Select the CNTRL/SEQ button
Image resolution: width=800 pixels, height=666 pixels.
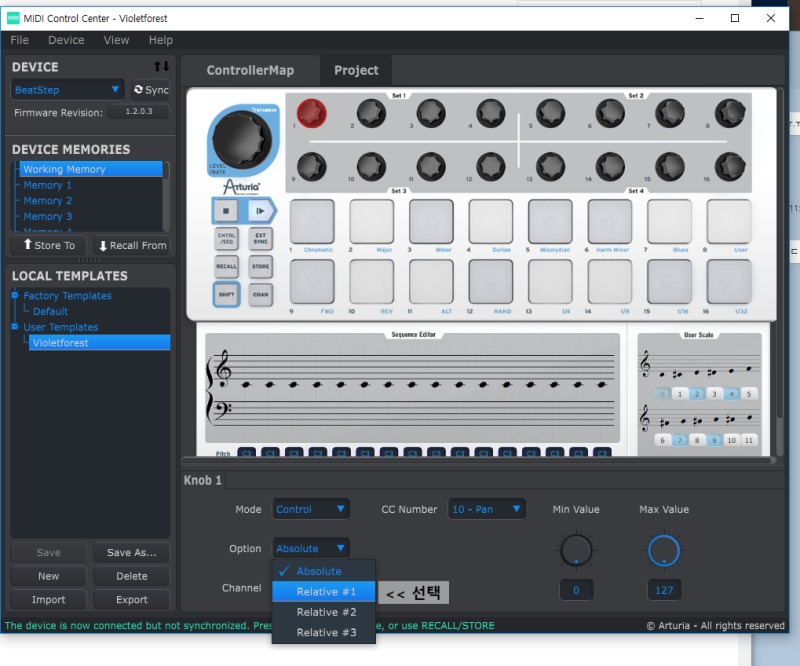226,238
